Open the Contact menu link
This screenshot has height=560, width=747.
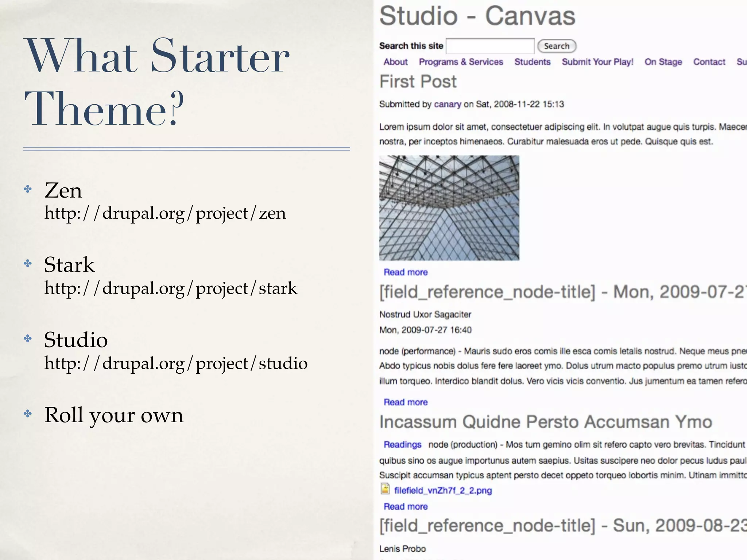coord(709,62)
